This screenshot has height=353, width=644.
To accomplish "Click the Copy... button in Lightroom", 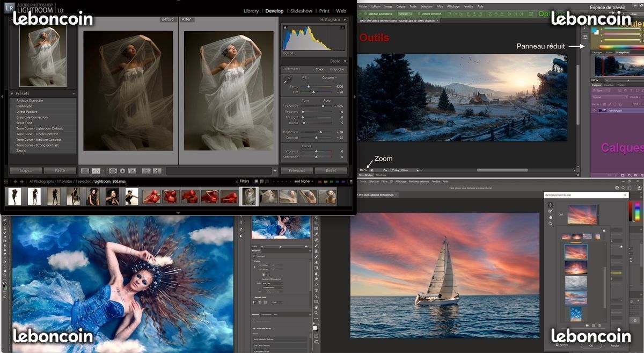I will (26, 171).
